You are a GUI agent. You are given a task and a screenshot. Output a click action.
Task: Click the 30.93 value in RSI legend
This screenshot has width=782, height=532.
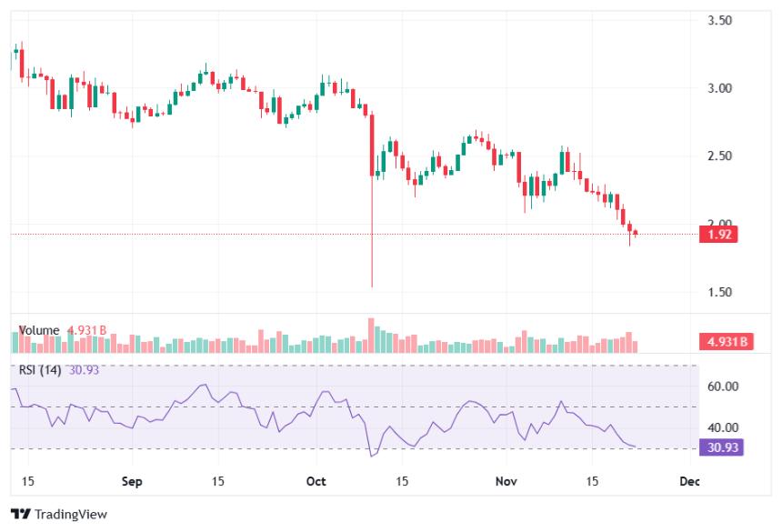(x=85, y=370)
